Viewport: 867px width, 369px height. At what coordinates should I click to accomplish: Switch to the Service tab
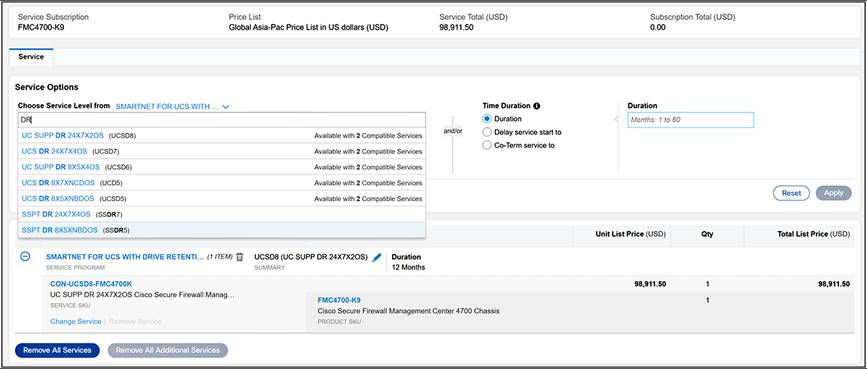[x=32, y=57]
